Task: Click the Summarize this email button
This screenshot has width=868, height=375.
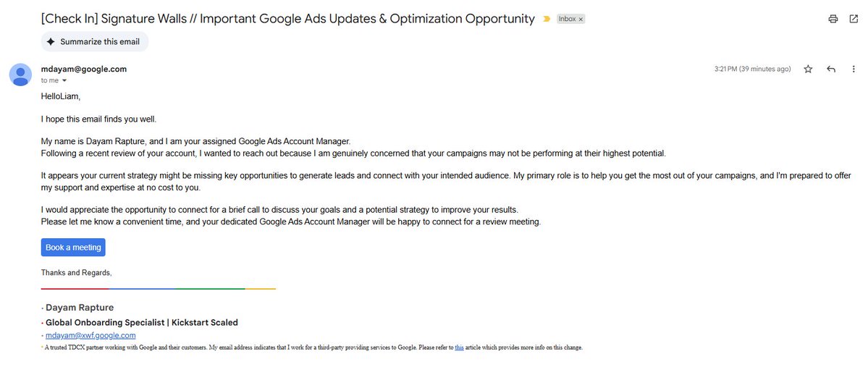Action: (x=95, y=41)
